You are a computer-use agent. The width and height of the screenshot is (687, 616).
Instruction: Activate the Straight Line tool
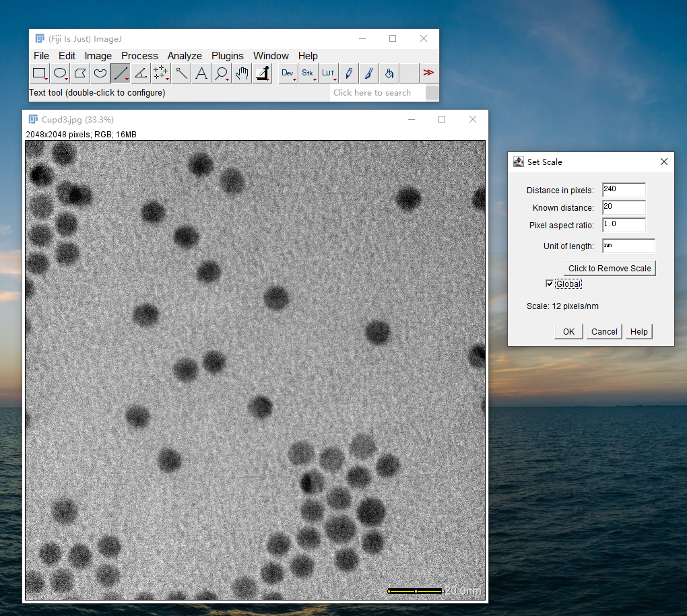pyautogui.click(x=121, y=73)
